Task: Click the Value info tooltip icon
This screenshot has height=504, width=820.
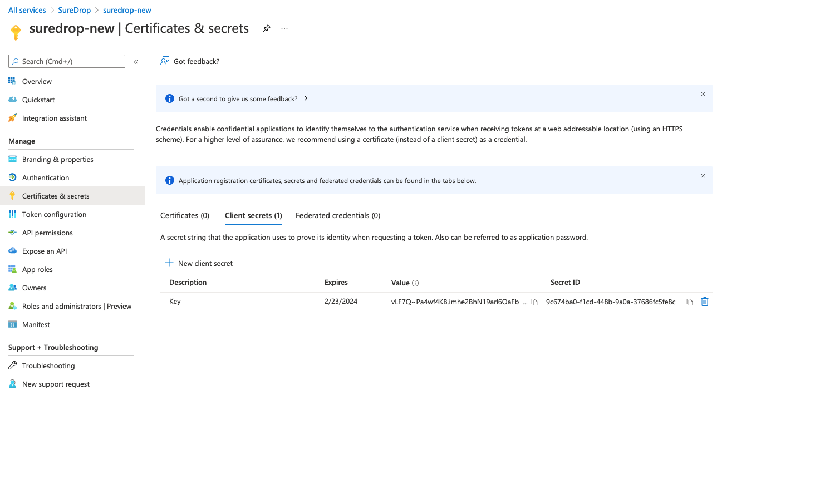Action: (415, 283)
